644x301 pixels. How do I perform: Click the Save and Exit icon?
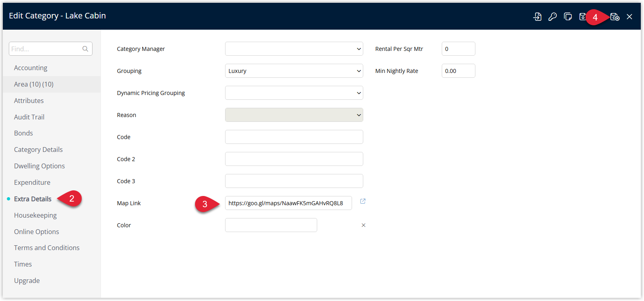pyautogui.click(x=615, y=17)
